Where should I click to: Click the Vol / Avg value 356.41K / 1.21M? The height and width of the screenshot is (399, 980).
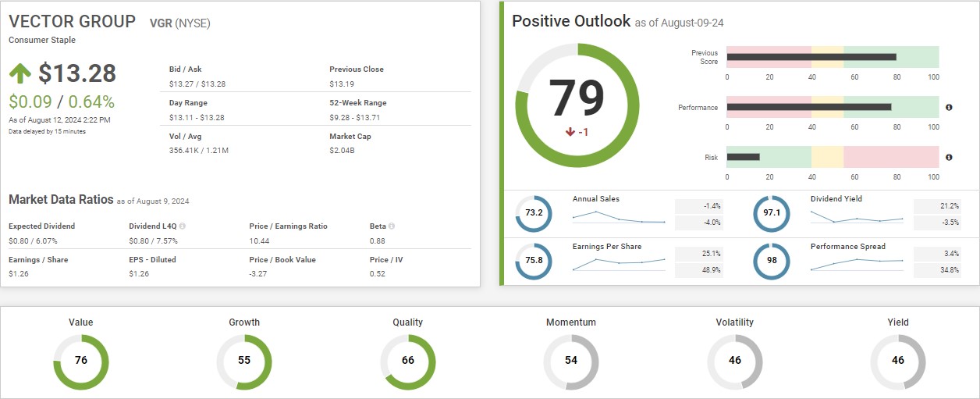(x=198, y=150)
